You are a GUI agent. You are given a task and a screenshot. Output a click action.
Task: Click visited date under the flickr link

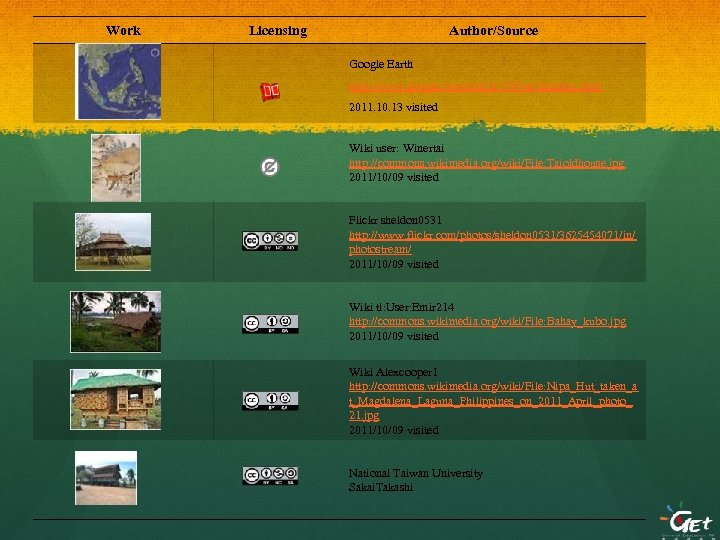tap(394, 264)
